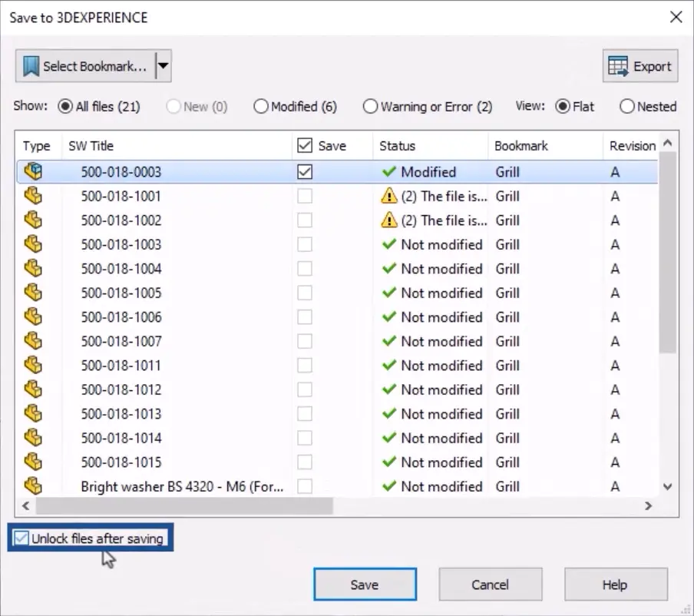Click the part icon for 500-018-1013

click(33, 414)
